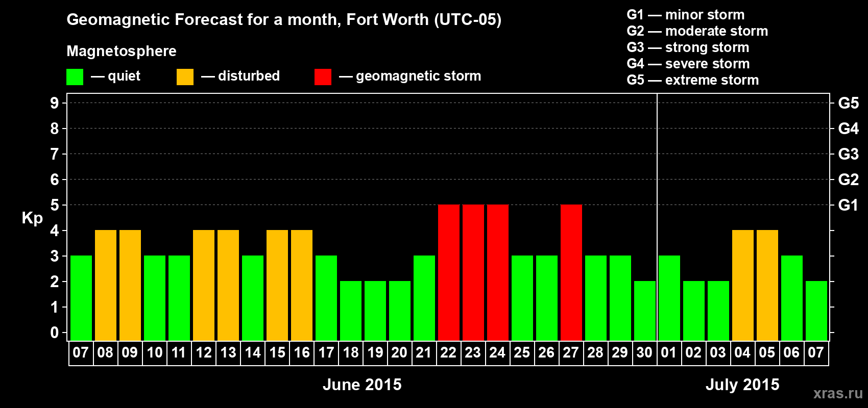Click the 'G5 — extreme storm' legend line
Viewport: 868px width, 408px height.
[x=693, y=80]
